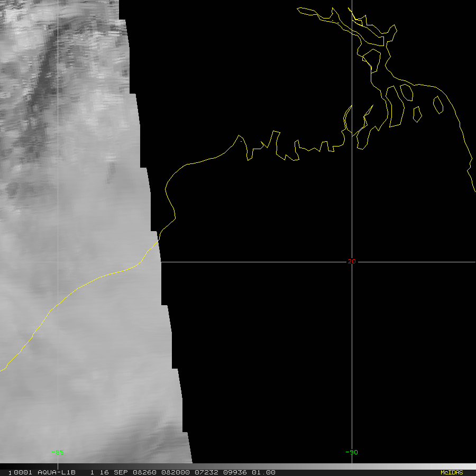Click the intersection of the 20 latitude and -90 longitude lines

pos(352,261)
